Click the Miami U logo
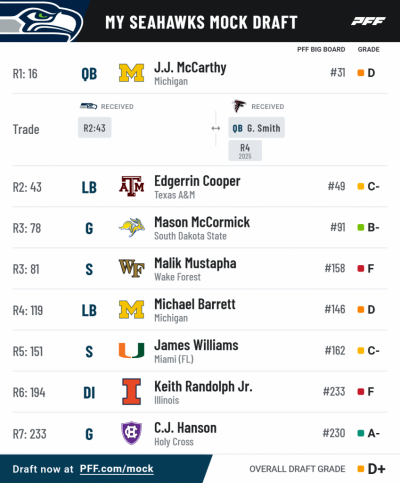 131,350
